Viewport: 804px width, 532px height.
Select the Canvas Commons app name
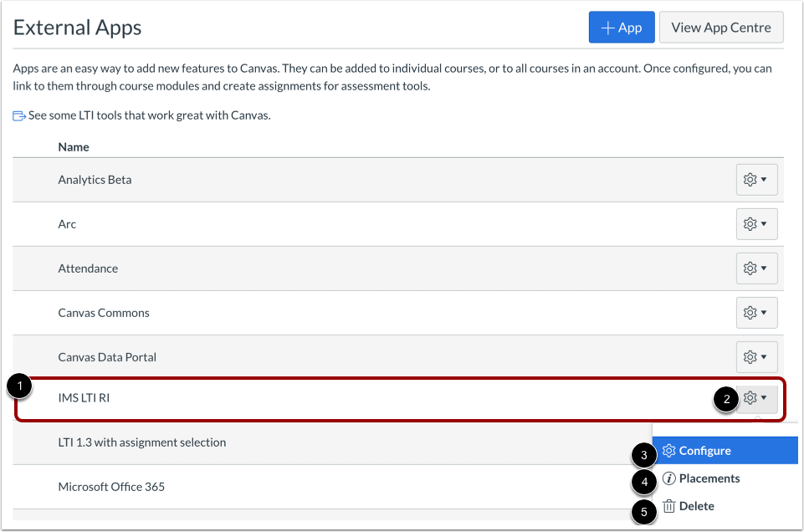tap(104, 313)
